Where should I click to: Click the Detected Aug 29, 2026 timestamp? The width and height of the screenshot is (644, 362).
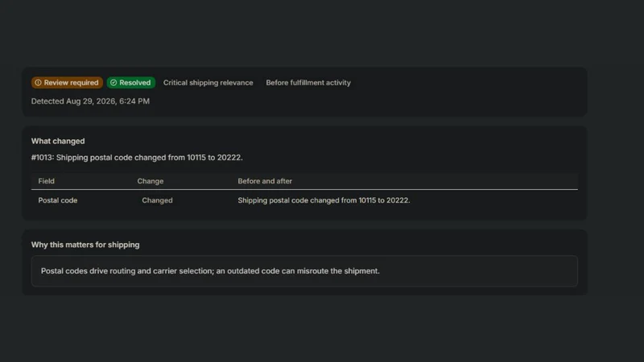[x=90, y=101]
